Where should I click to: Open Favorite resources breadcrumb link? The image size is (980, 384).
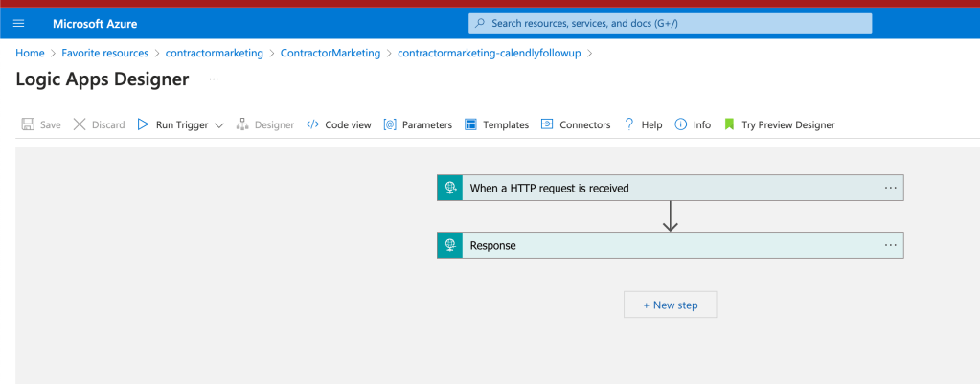(105, 53)
